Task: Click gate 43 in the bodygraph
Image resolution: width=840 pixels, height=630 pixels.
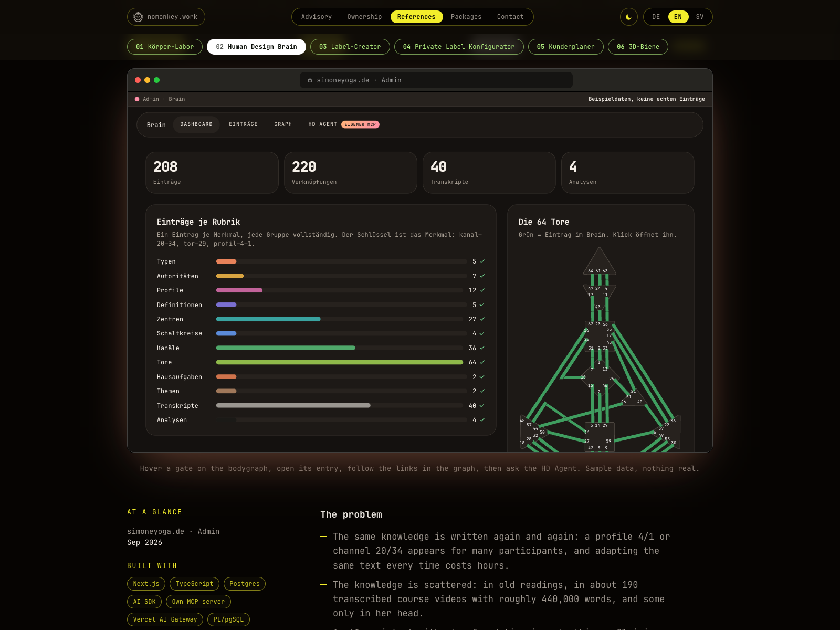Action: tap(597, 307)
